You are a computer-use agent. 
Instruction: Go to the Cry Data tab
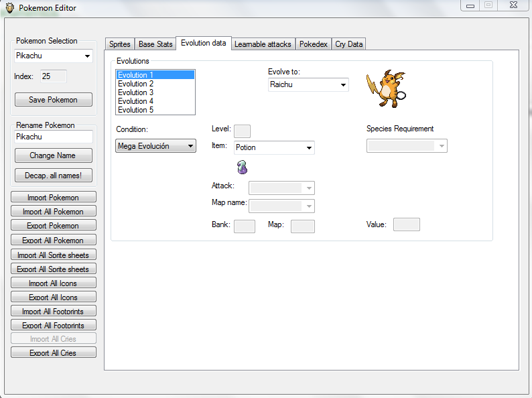pos(348,44)
